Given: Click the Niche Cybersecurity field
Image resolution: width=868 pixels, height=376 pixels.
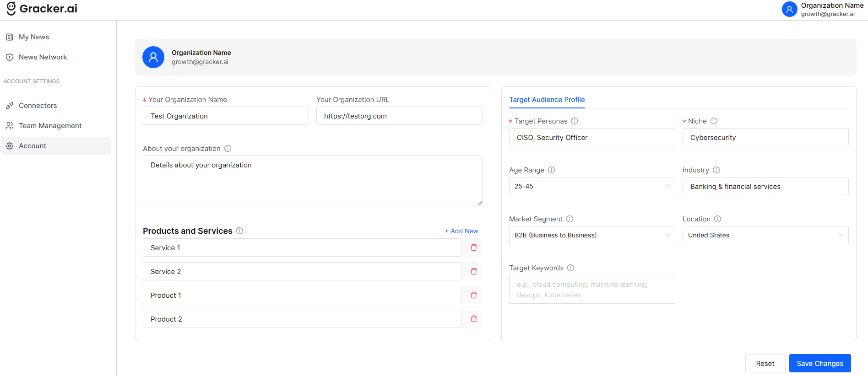Looking at the screenshot, I should [x=765, y=137].
